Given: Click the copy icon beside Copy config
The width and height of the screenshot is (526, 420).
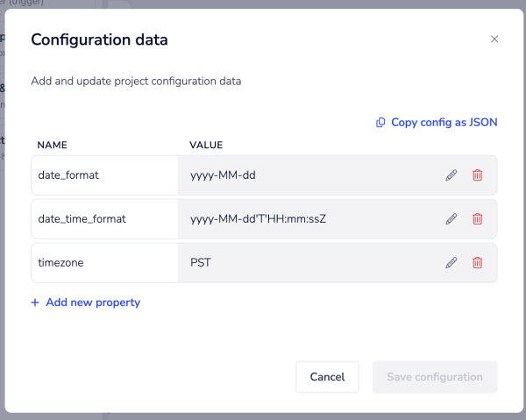Looking at the screenshot, I should coord(380,123).
